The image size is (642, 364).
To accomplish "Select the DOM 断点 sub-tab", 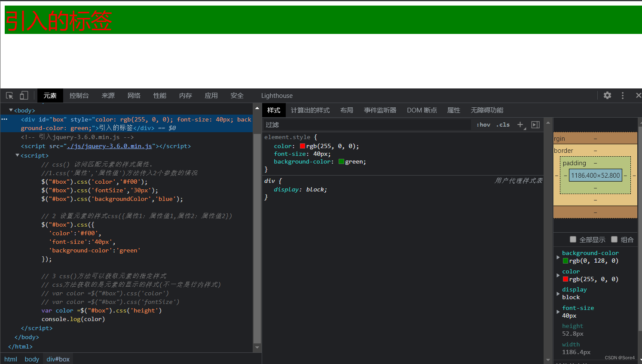I will point(422,110).
